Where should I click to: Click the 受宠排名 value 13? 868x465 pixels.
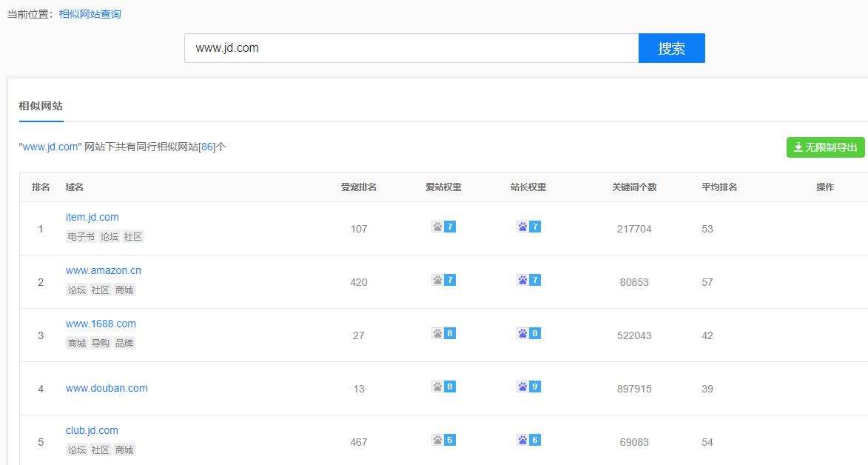[x=359, y=389]
